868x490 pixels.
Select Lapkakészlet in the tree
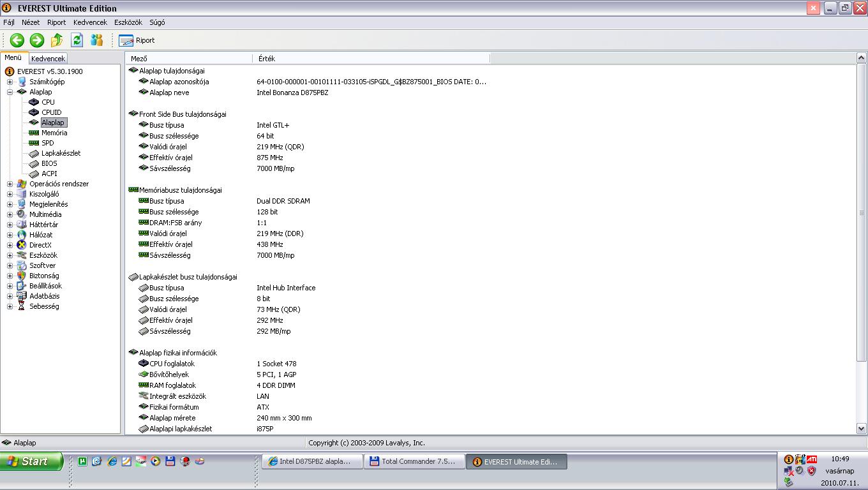pyautogui.click(x=61, y=153)
